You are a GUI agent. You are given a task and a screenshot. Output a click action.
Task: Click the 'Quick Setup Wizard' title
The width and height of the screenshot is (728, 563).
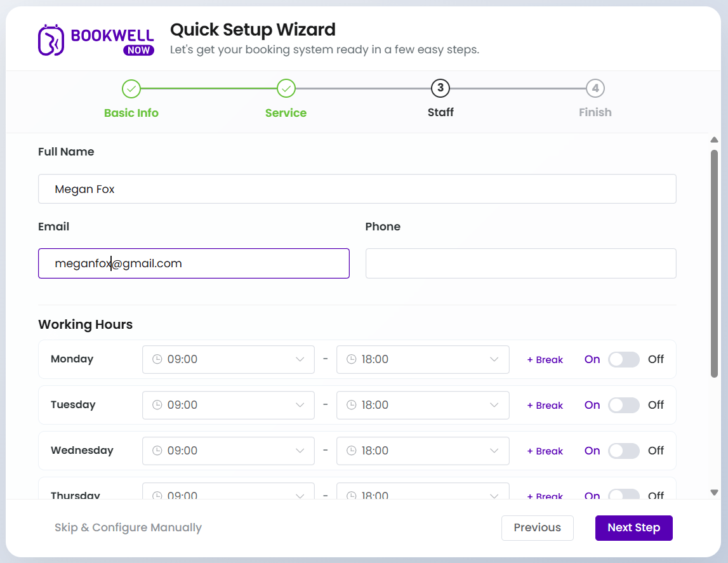253,30
